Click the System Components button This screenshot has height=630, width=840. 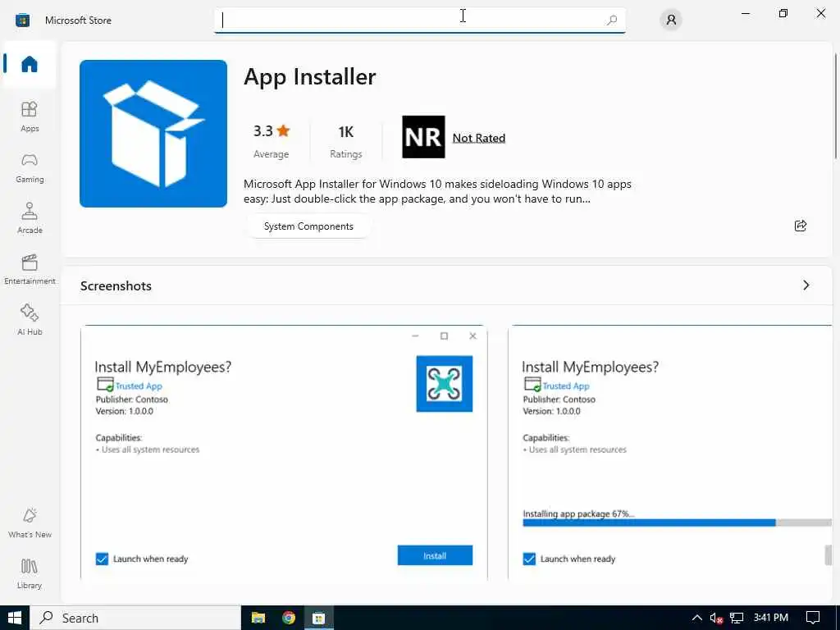point(308,226)
